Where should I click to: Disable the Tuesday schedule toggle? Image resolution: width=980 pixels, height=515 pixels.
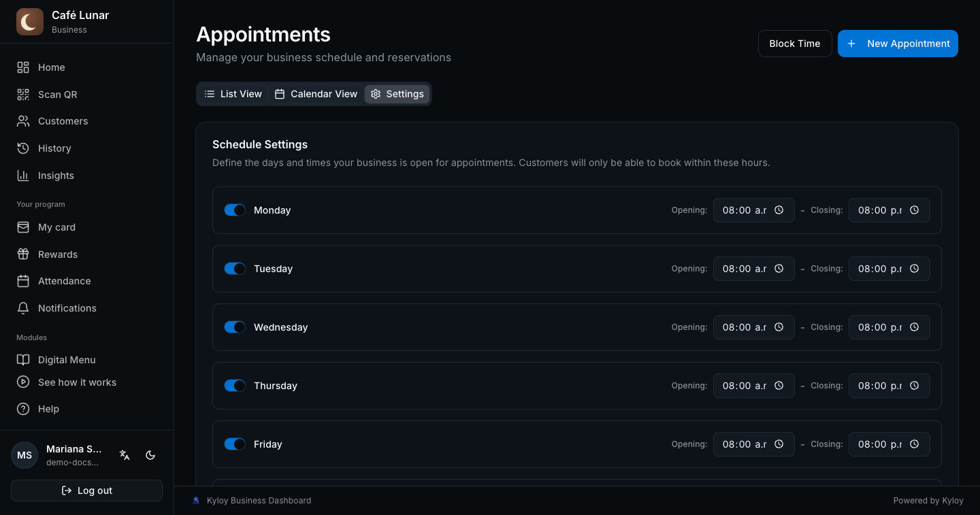click(x=235, y=269)
